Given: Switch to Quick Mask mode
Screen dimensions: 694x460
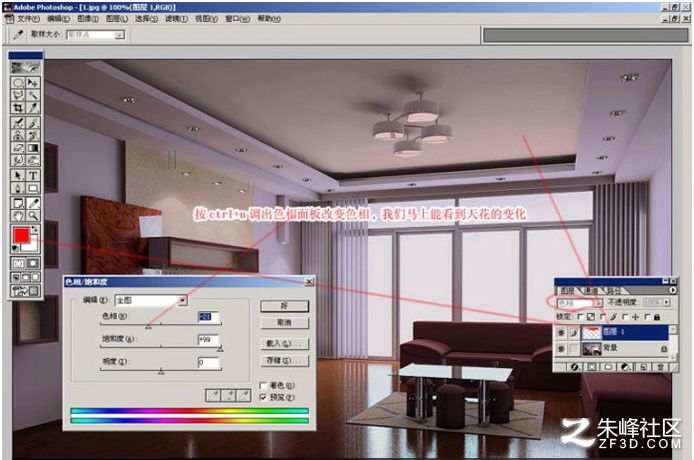Looking at the screenshot, I should [x=33, y=263].
